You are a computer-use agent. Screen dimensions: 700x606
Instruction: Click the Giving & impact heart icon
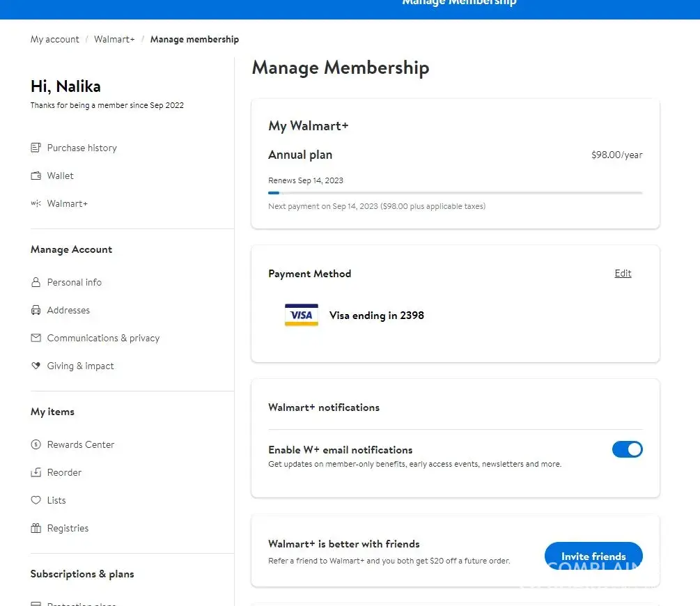click(36, 366)
